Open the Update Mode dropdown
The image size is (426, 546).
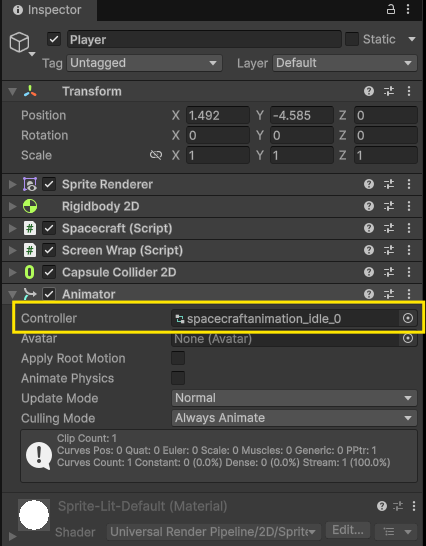point(294,398)
